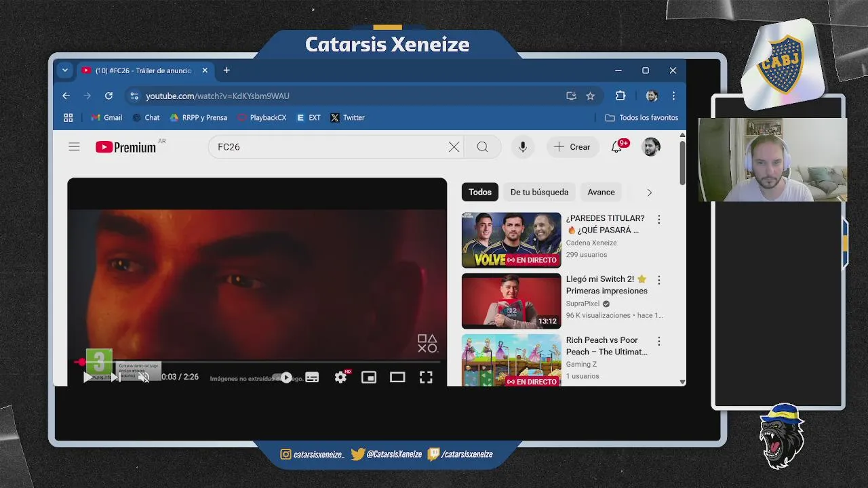Close the FC26 trailer browser tab
The width and height of the screenshot is (868, 488).
205,70
